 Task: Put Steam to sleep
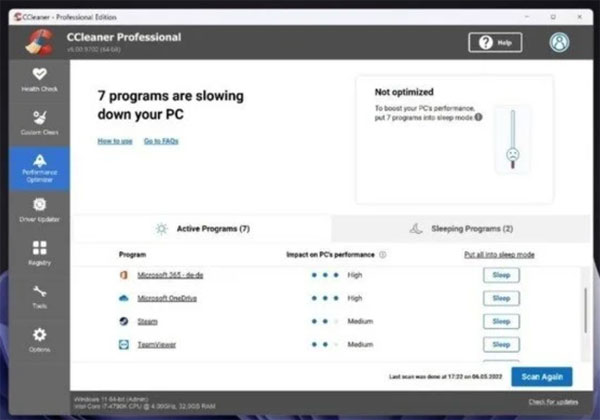[501, 321]
